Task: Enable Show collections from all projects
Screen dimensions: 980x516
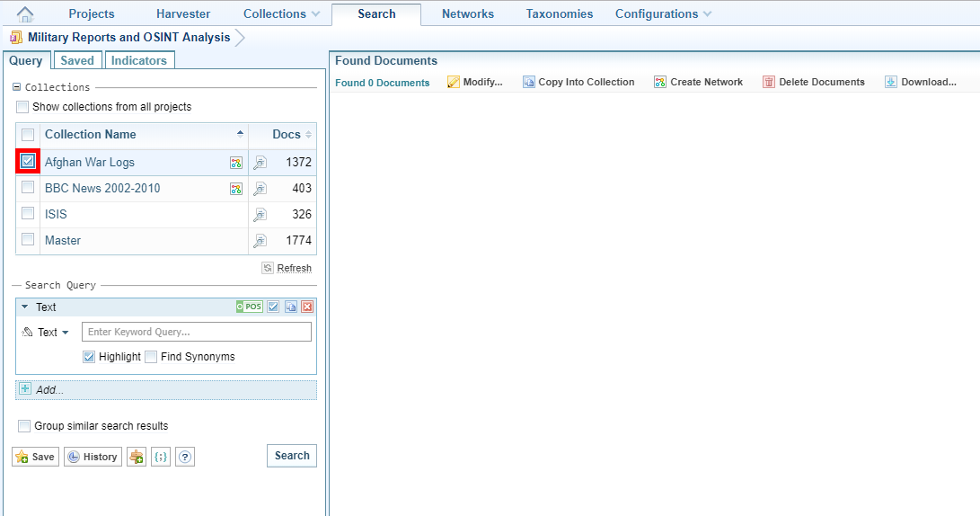Action: 22,107
